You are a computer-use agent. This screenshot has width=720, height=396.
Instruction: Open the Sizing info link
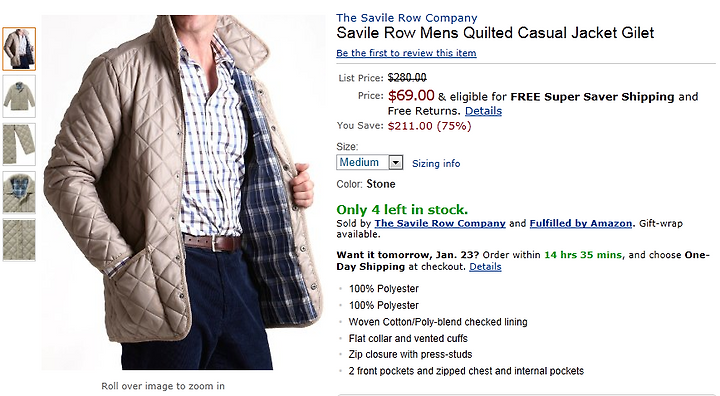click(436, 164)
